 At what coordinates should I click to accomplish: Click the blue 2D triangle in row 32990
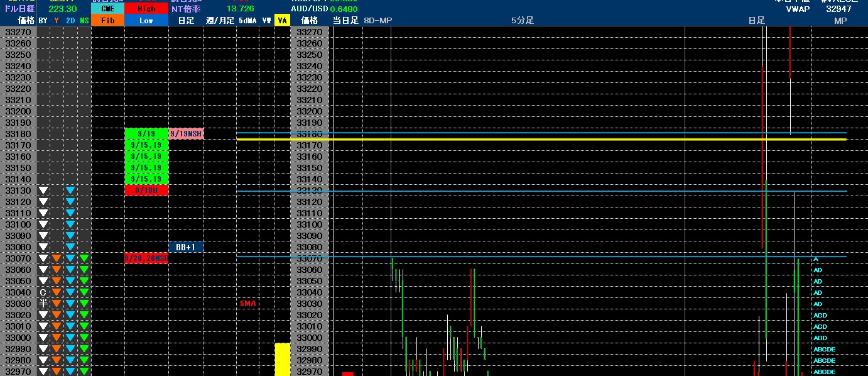coord(70,349)
